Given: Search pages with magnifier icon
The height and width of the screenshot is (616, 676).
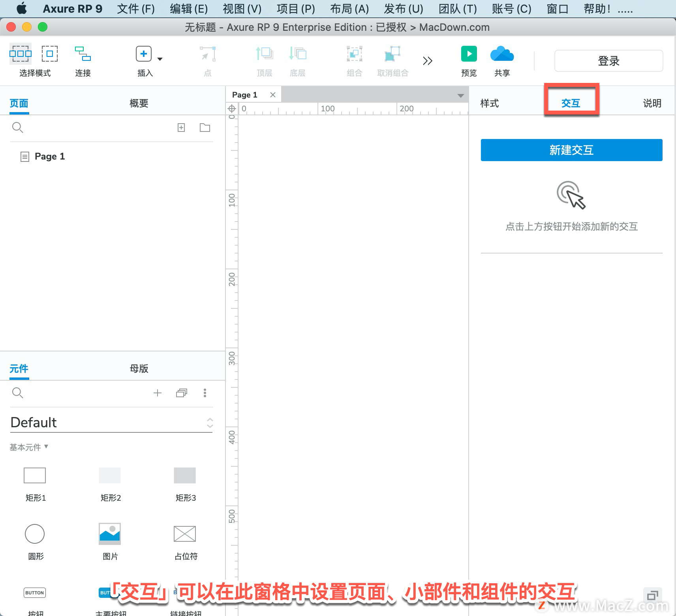Looking at the screenshot, I should pyautogui.click(x=18, y=128).
